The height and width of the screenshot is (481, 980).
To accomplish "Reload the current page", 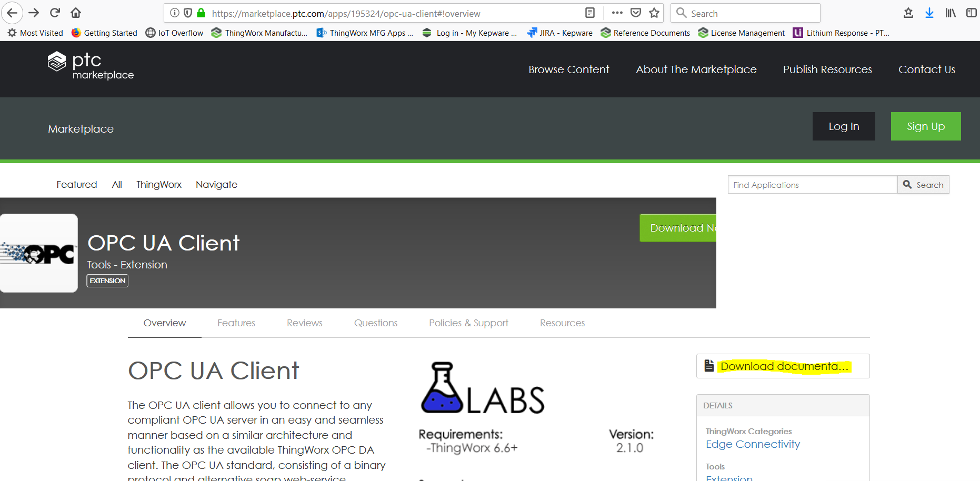I will 54,13.
